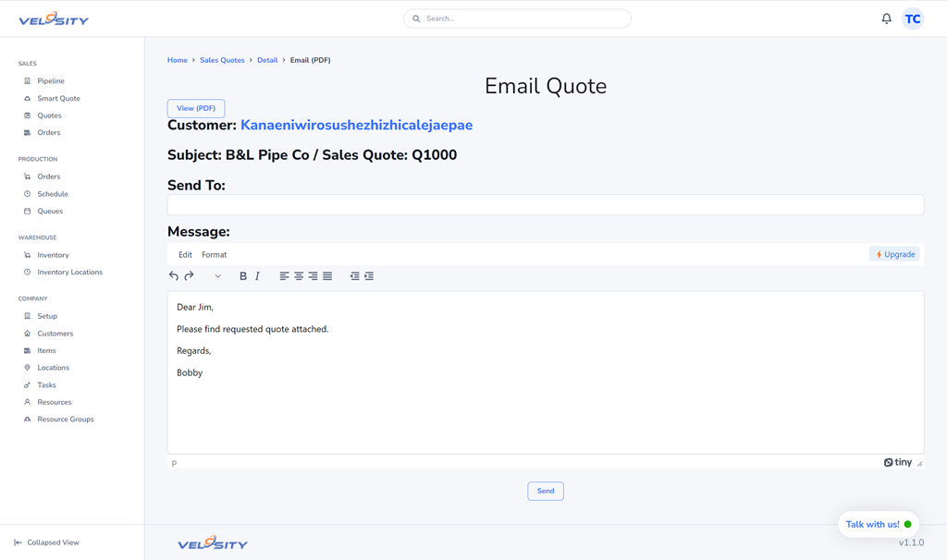Open the Format menu in editor
This screenshot has width=947, height=560.
click(x=214, y=255)
